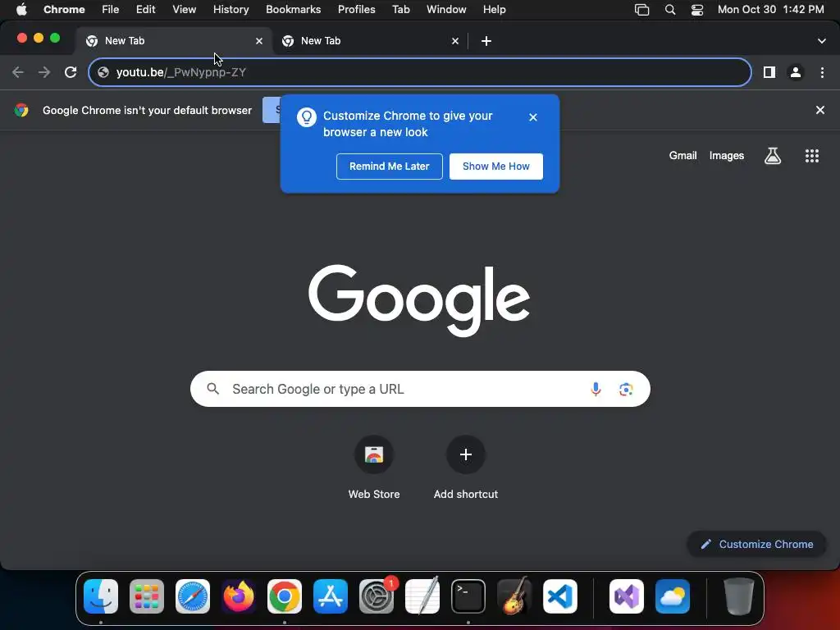The width and height of the screenshot is (840, 630).
Task: Open the Chrome application menu
Action: 64,10
